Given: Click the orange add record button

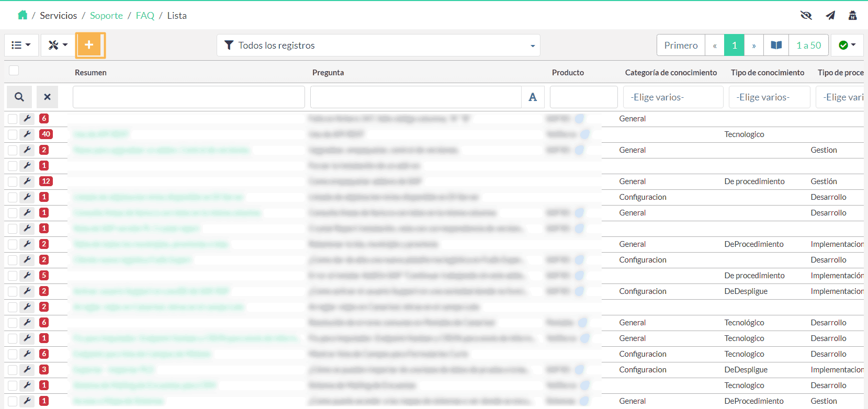Looking at the screenshot, I should pyautogui.click(x=90, y=45).
